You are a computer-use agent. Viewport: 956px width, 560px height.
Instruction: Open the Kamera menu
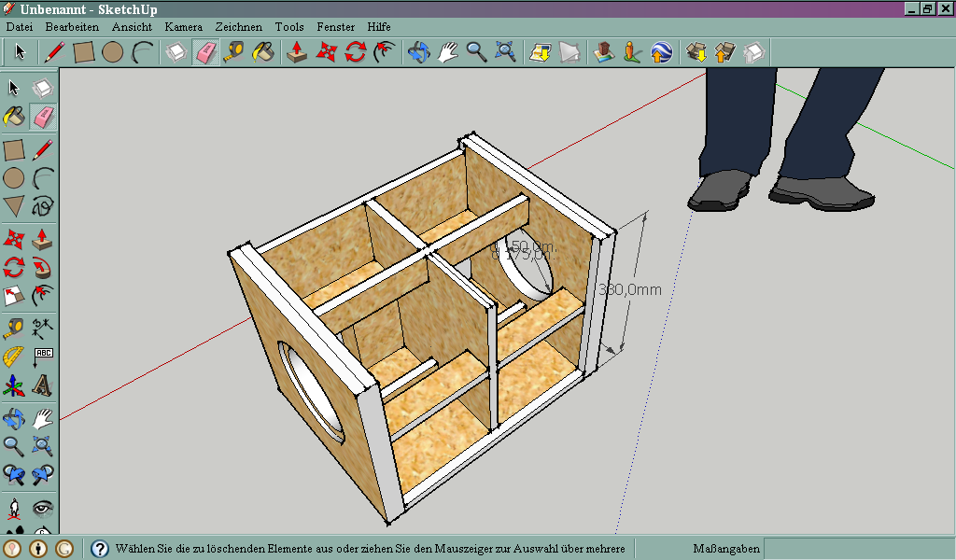[x=184, y=27]
